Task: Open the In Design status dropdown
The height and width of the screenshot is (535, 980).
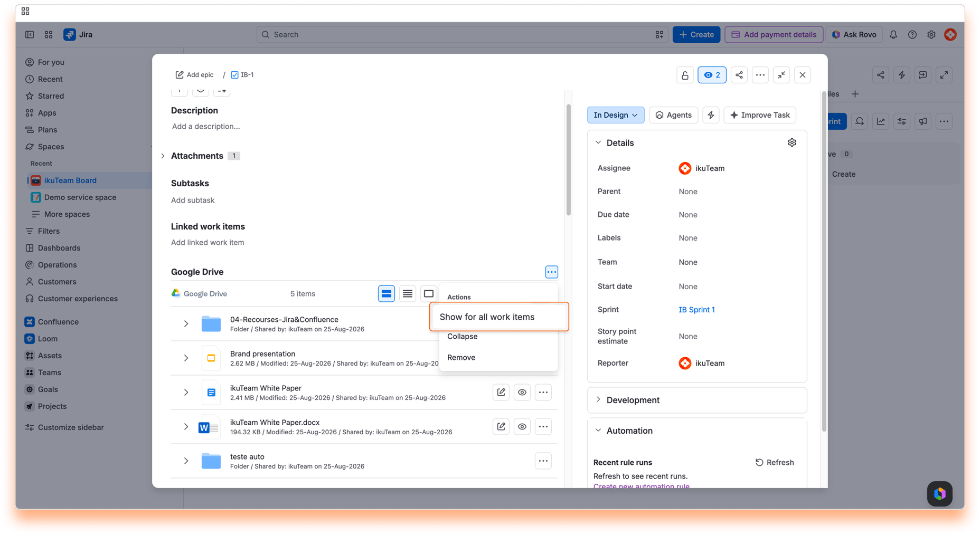Action: coord(616,115)
